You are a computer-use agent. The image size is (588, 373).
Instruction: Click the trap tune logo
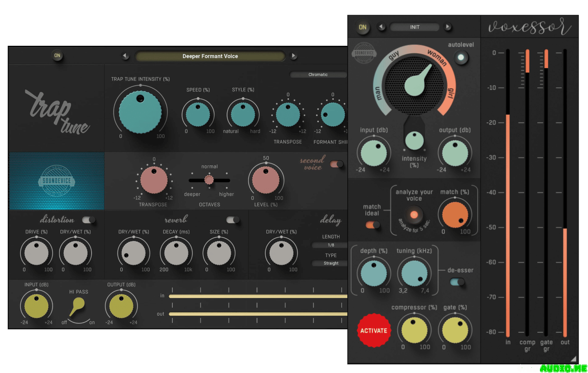click(x=57, y=112)
